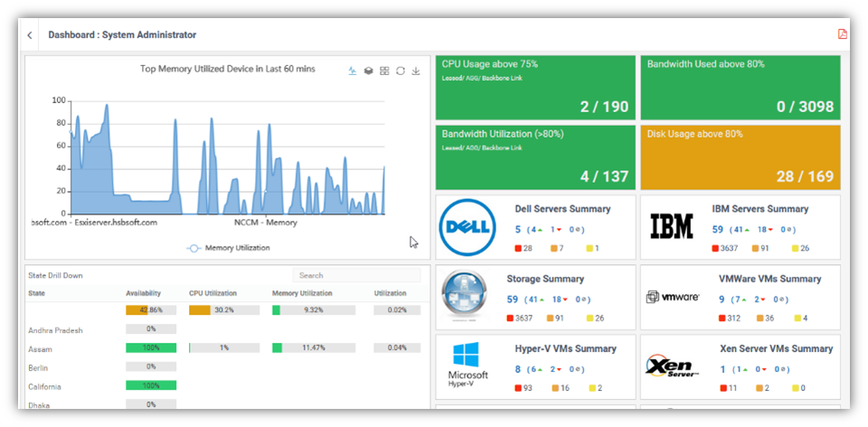This screenshot has height=427, width=868.
Task: Download the memory chart data
Action: (x=416, y=71)
